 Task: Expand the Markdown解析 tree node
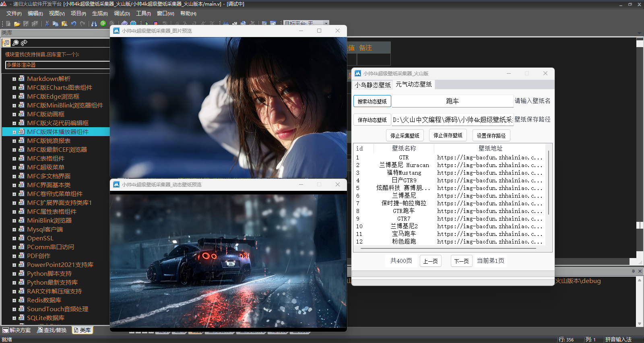(14, 79)
